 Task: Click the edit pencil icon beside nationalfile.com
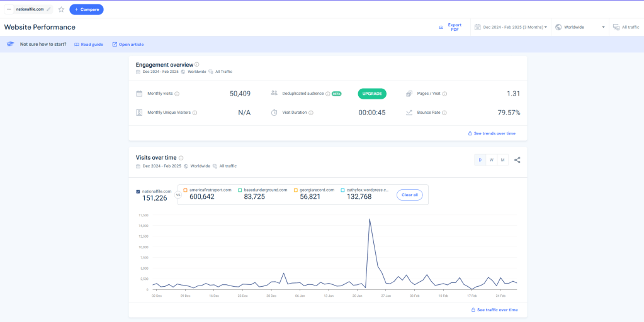click(49, 9)
